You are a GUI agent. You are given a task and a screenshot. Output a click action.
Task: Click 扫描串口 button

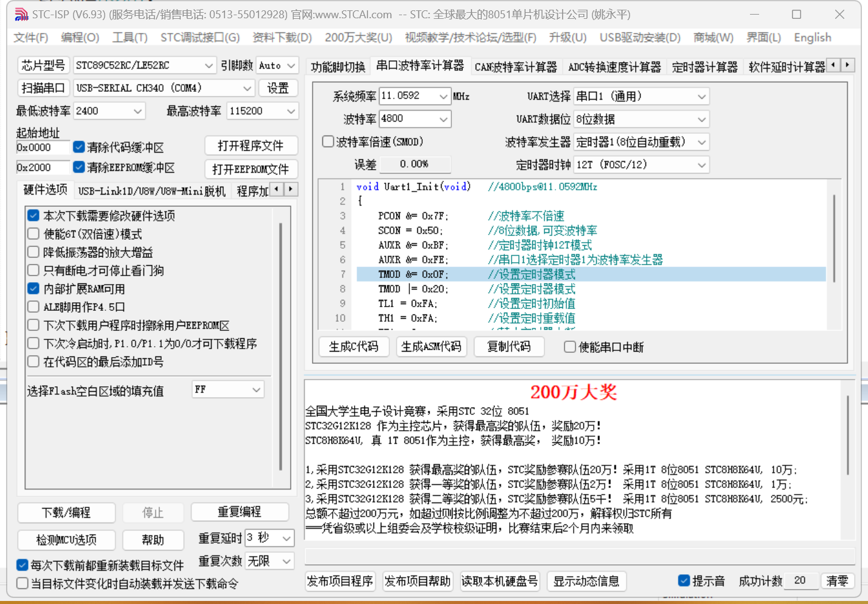43,88
